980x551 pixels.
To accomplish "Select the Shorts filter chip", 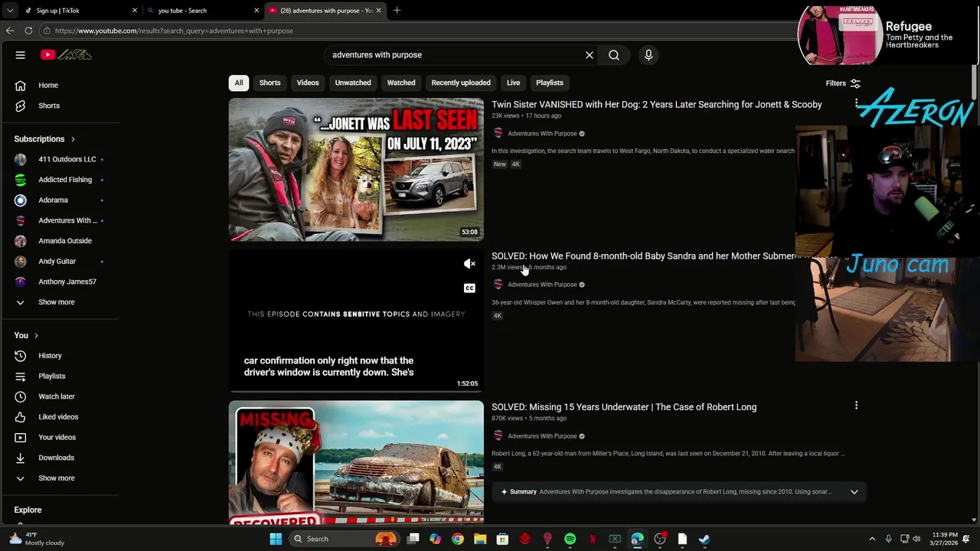I will tap(269, 83).
